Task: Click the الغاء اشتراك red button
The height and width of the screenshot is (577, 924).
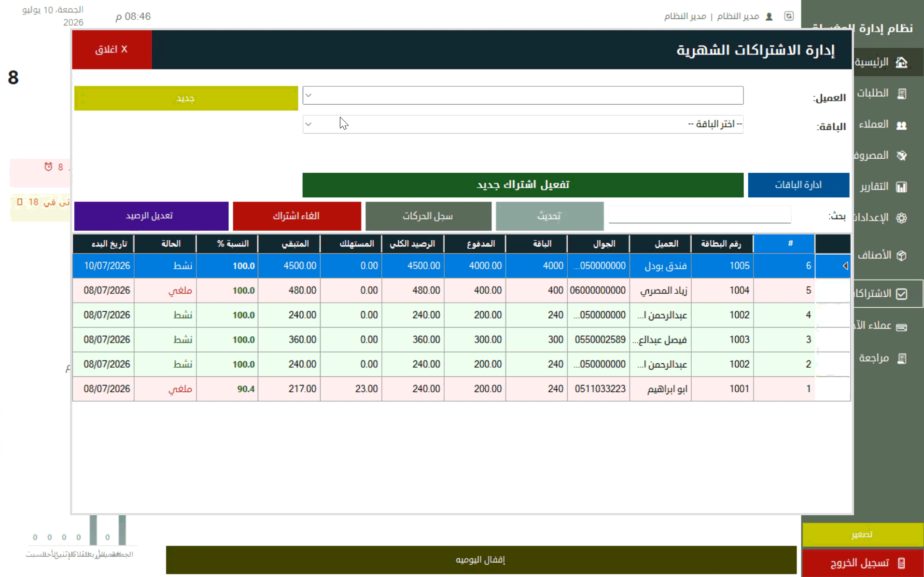Action: [x=296, y=216]
